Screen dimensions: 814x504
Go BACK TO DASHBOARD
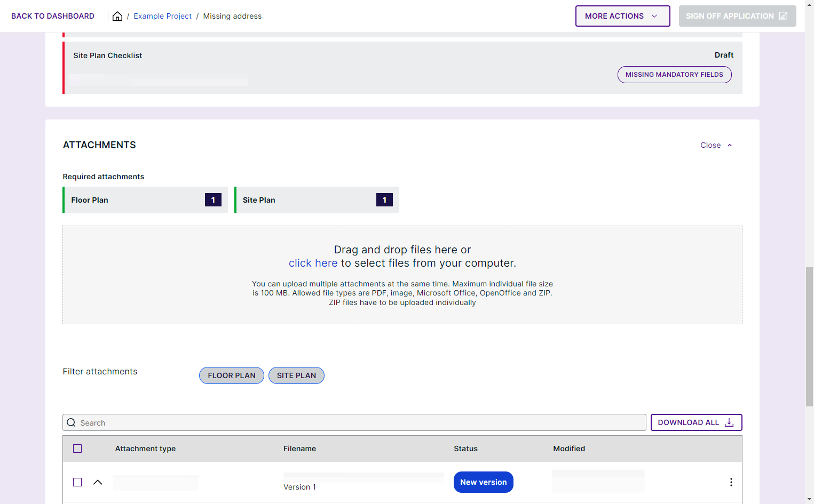click(53, 16)
